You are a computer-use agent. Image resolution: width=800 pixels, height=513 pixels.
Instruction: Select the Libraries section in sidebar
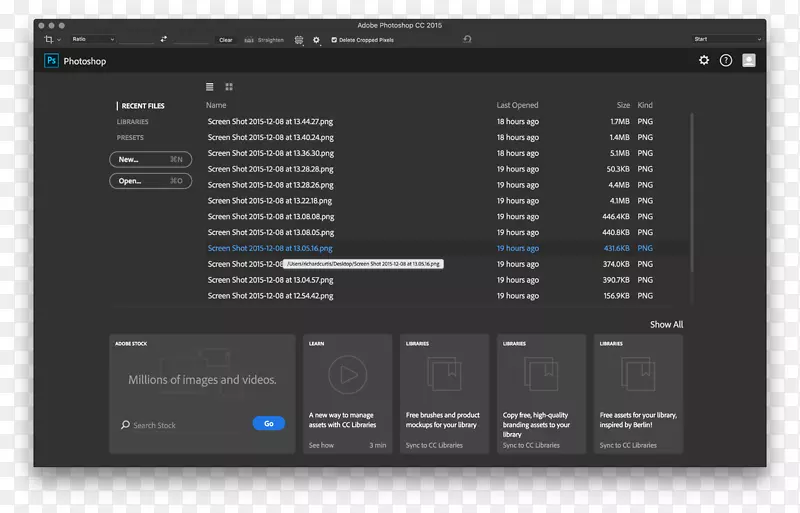click(132, 122)
